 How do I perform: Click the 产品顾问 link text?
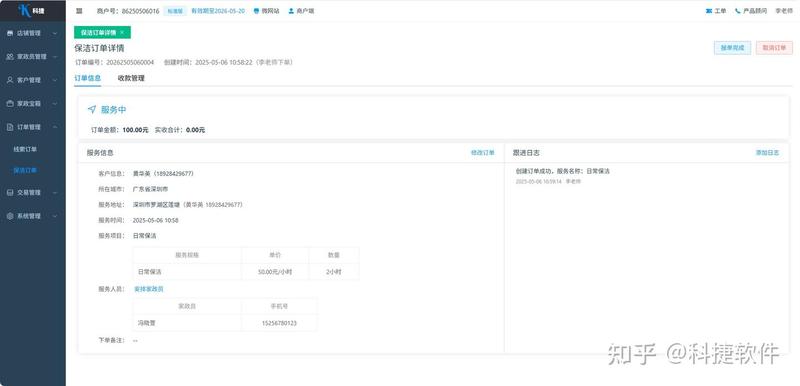(755, 11)
